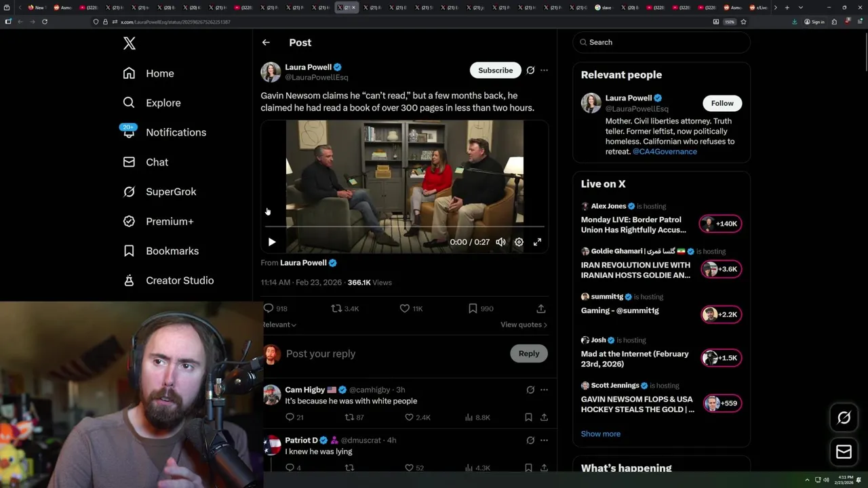Viewport: 868px width, 488px height.
Task: Go back with the Post arrow
Action: pos(266,43)
